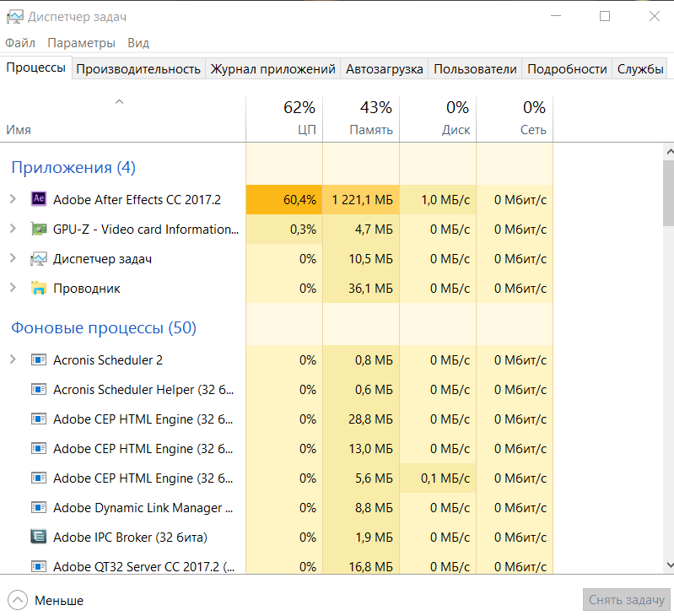Sort by the Память column header
The height and width of the screenshot is (616, 674).
tap(361, 119)
